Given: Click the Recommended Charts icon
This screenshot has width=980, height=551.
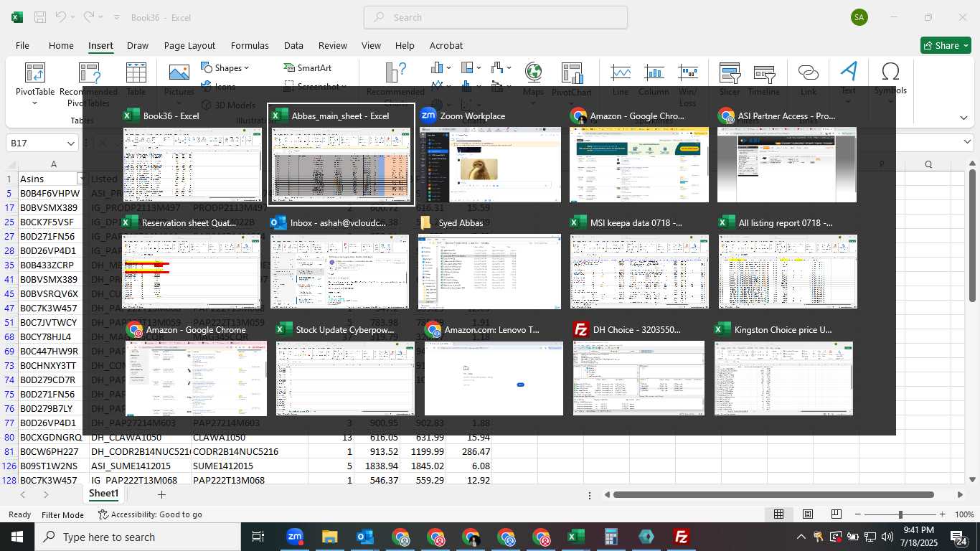Looking at the screenshot, I should pos(395,72).
